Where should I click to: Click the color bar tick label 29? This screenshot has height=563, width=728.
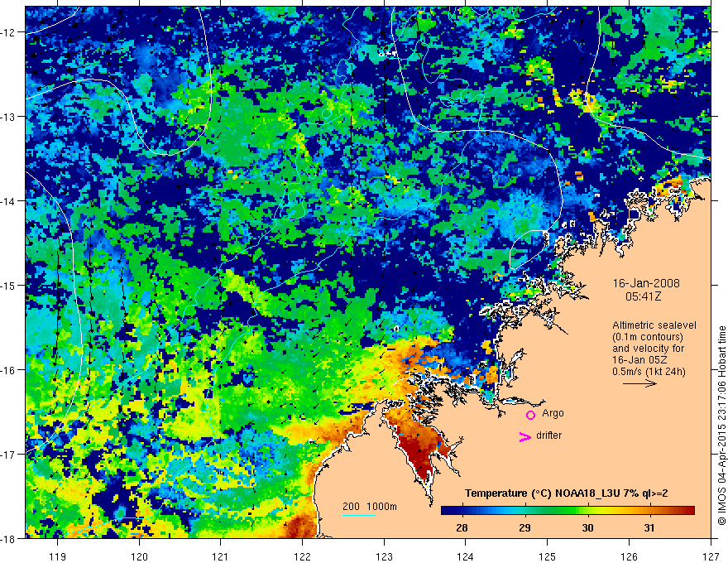(525, 527)
